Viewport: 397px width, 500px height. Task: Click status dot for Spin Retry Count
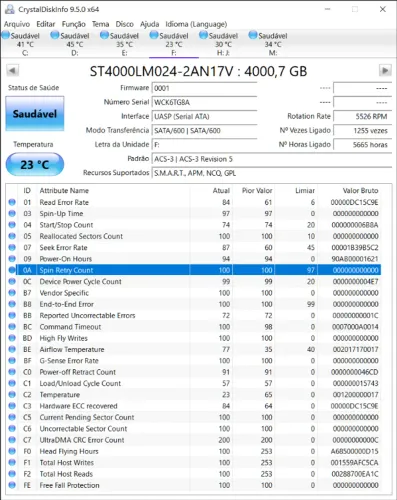tap(12, 270)
